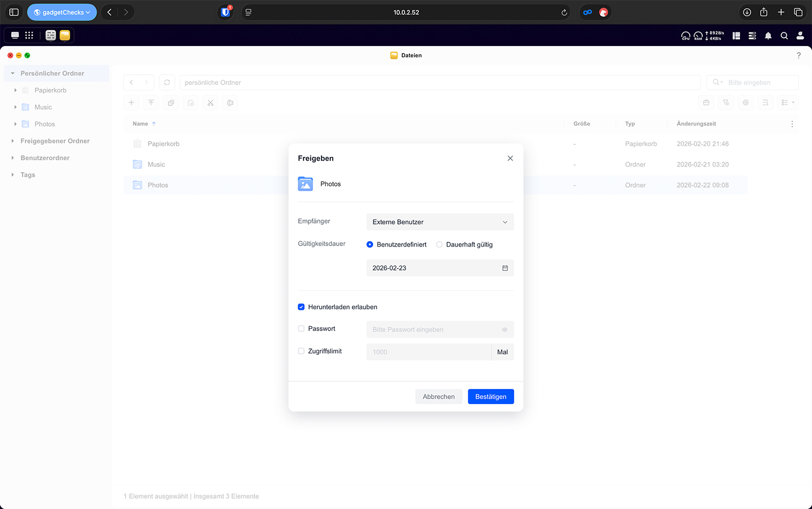This screenshot has width=812, height=509.
Task: Click the Bitwarden extension icon
Action: 225,12
